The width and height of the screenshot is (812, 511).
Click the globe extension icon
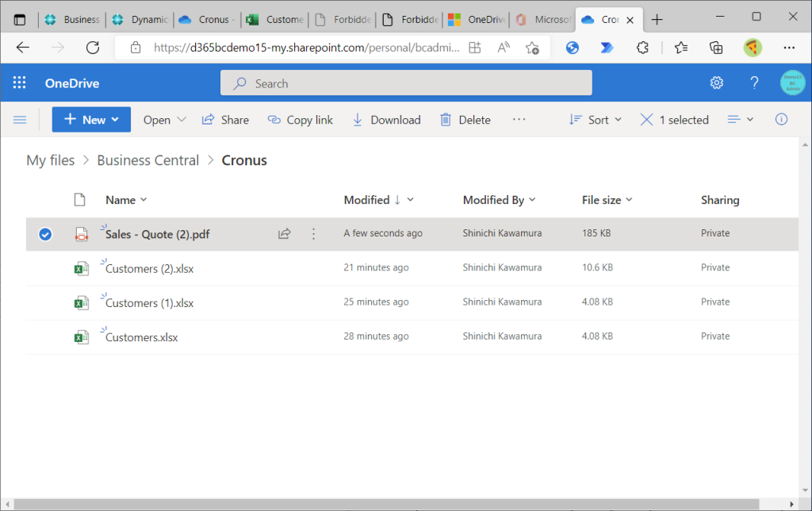coord(573,48)
